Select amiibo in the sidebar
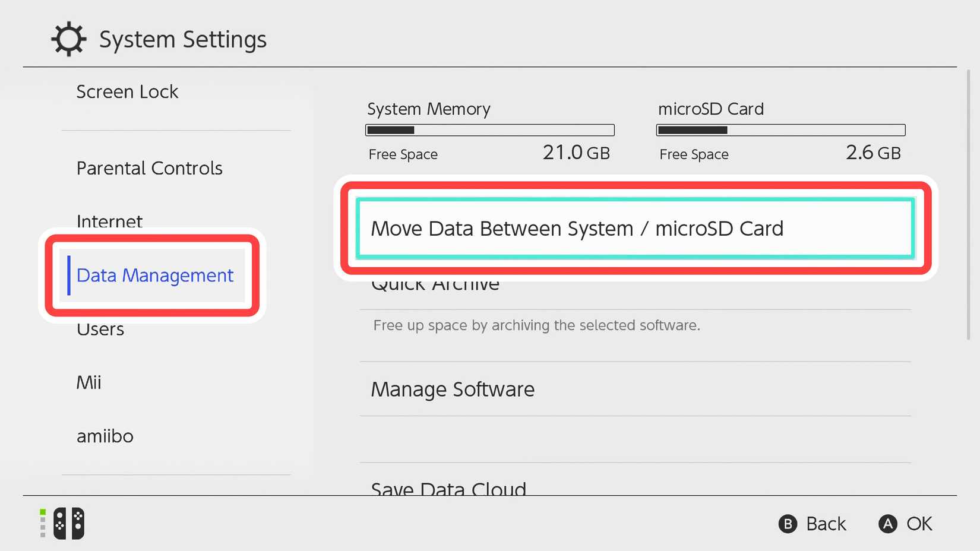The image size is (980, 551). tap(105, 436)
